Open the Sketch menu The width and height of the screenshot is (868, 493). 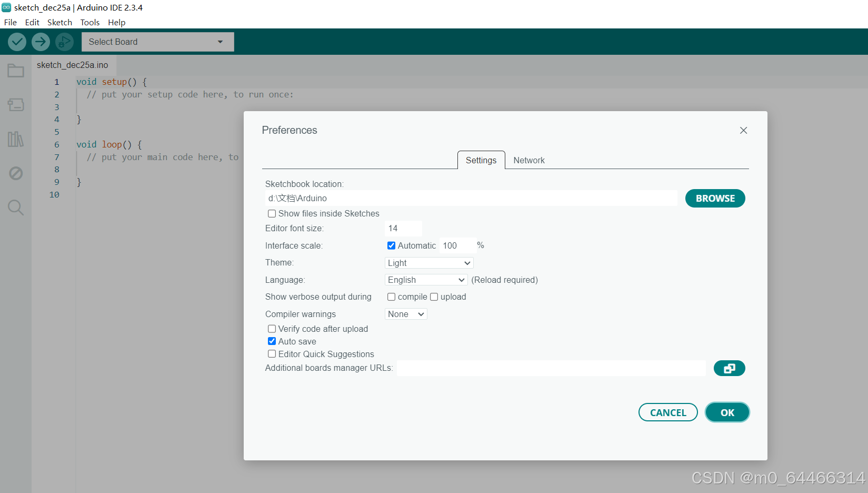click(x=59, y=22)
